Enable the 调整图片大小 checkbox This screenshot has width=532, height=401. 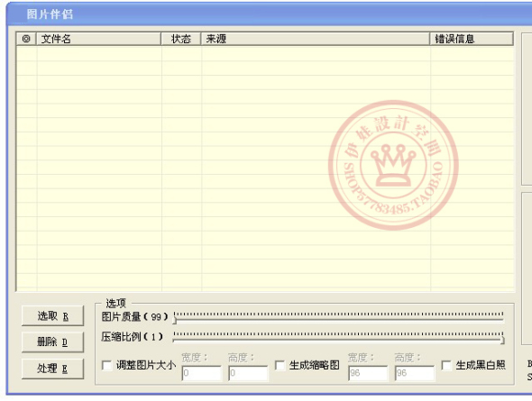pos(107,366)
